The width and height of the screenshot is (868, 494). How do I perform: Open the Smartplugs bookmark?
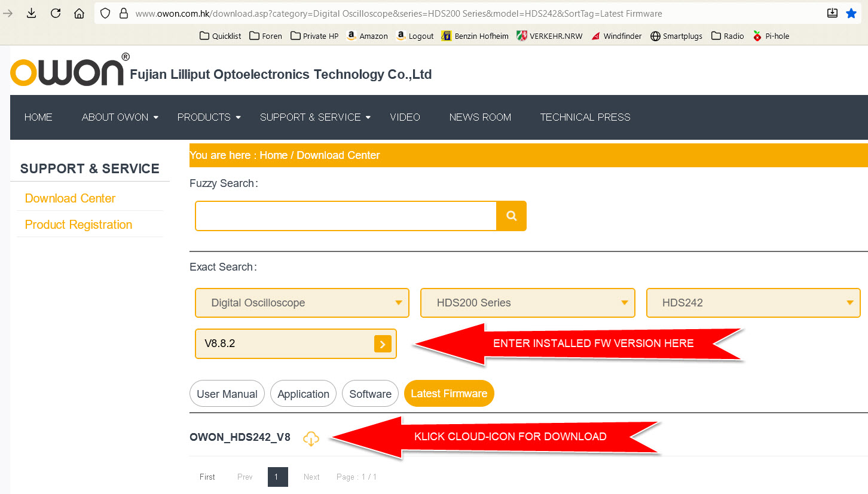tap(677, 36)
